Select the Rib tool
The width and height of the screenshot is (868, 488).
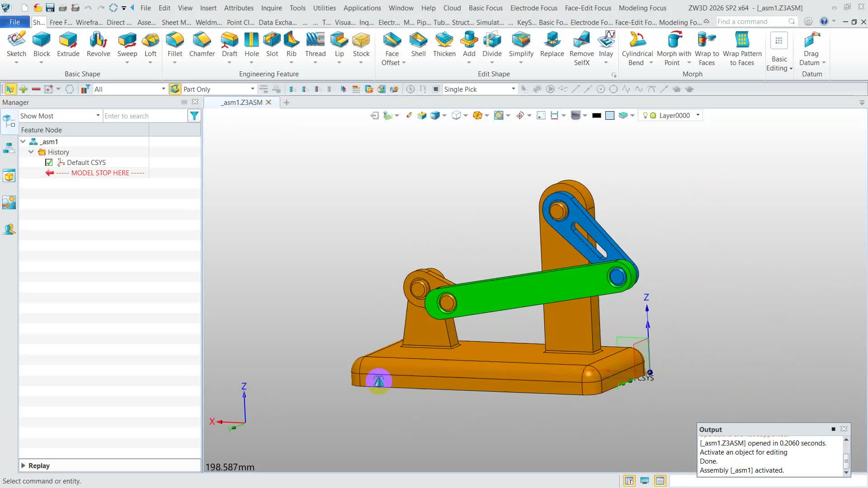pos(292,45)
